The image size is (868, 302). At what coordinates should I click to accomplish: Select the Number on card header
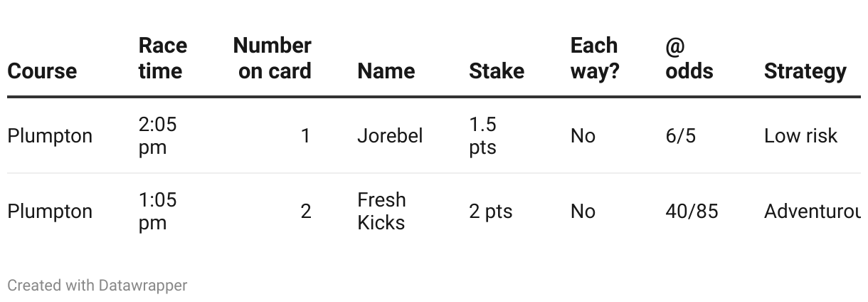tap(272, 58)
